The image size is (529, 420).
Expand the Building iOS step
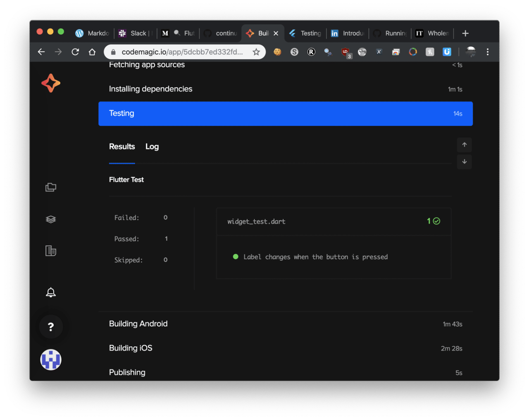point(286,348)
